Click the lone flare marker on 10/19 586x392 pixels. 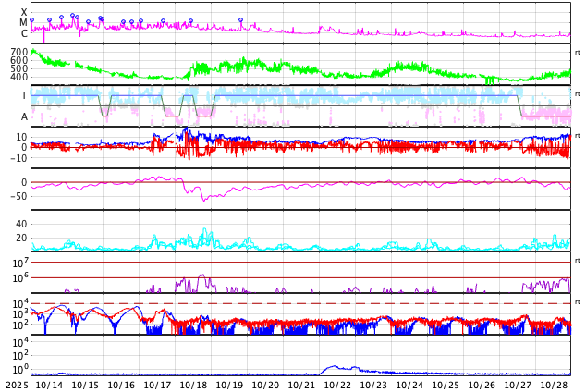[240, 19]
